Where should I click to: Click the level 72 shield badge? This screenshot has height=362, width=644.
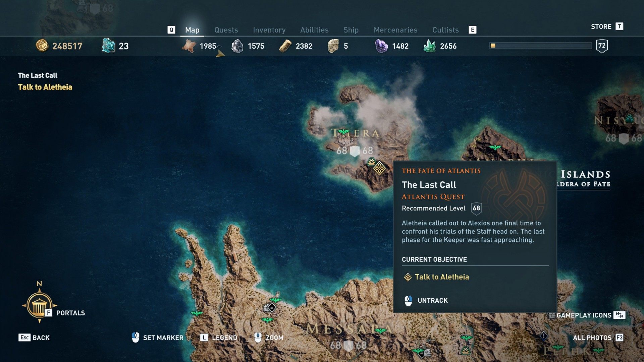pos(602,46)
